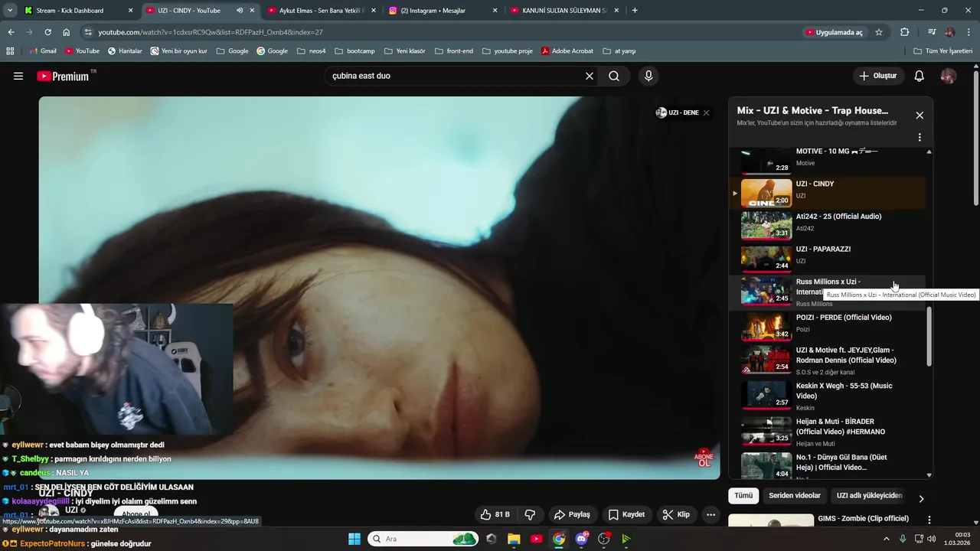Open Chrome three-dot menu
This screenshot has width=980, height=551.
coord(969,32)
